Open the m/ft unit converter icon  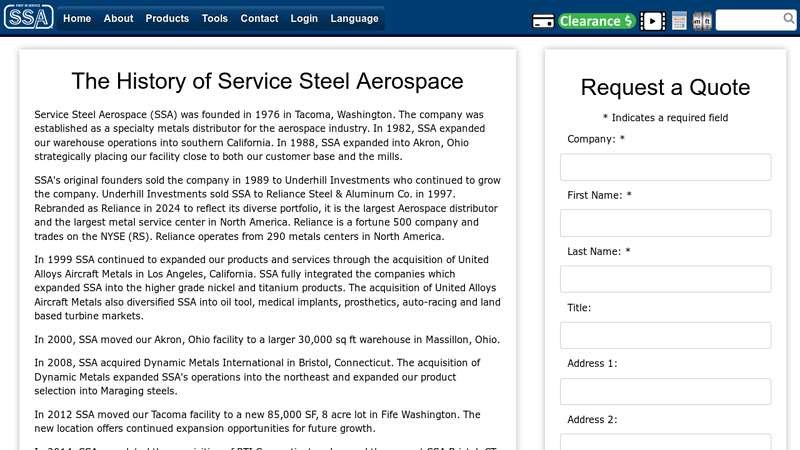pyautogui.click(x=702, y=21)
